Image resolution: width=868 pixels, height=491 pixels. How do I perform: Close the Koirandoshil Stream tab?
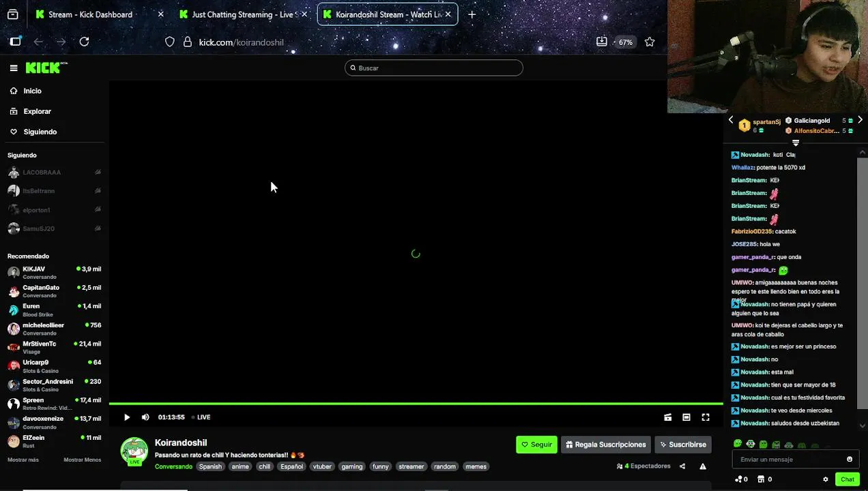(448, 14)
